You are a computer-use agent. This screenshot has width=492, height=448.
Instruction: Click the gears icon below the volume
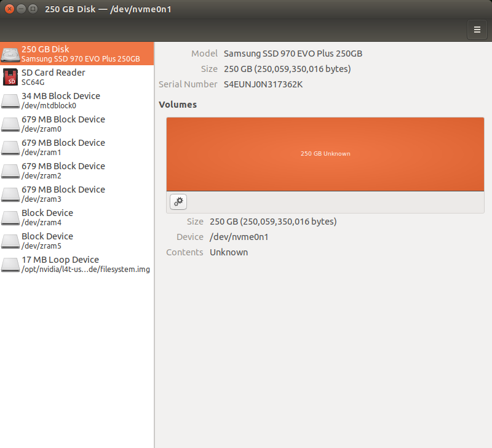point(178,201)
